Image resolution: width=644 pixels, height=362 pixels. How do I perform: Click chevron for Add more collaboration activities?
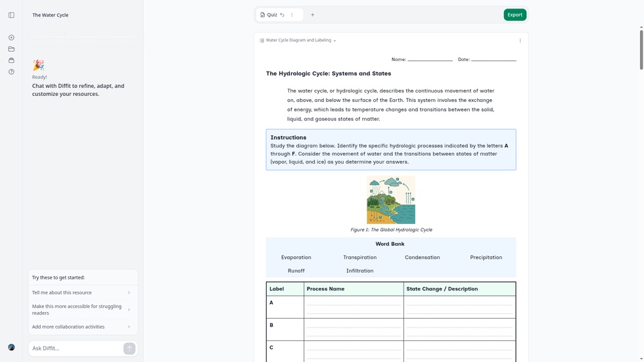click(129, 327)
